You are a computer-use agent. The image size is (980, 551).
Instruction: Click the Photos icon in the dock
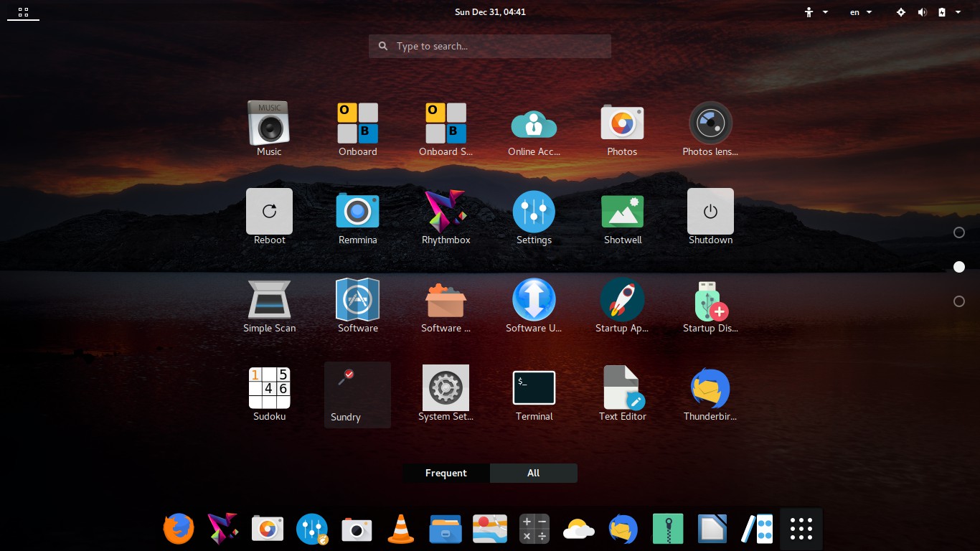click(268, 529)
